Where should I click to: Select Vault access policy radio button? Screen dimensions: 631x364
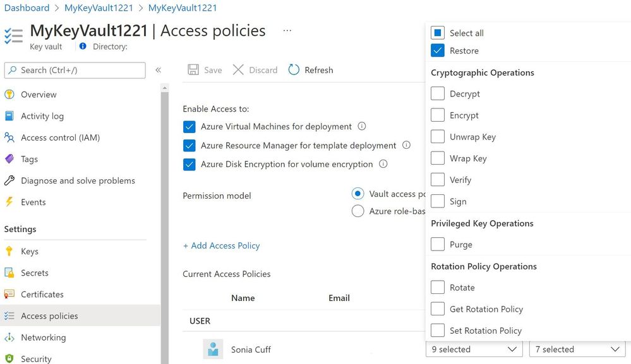point(358,194)
